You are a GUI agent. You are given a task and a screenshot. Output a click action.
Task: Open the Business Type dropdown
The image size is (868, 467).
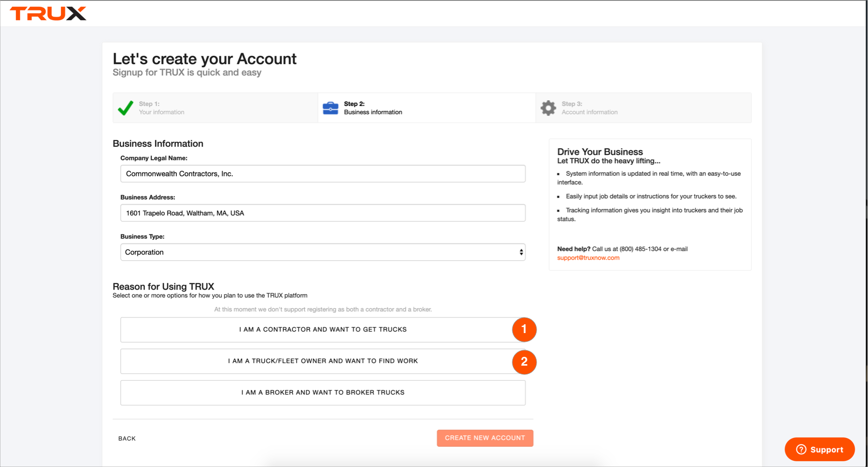[323, 252]
